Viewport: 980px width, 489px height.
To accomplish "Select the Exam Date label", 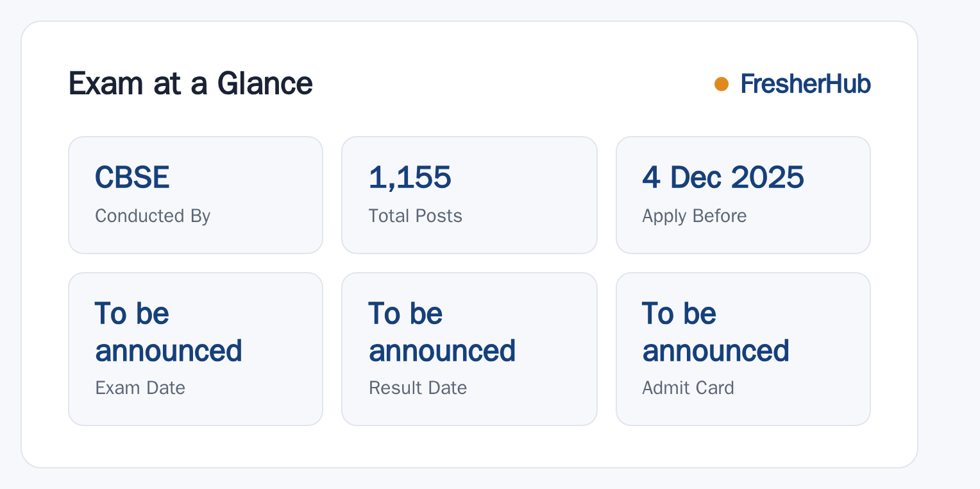I will click(x=140, y=388).
